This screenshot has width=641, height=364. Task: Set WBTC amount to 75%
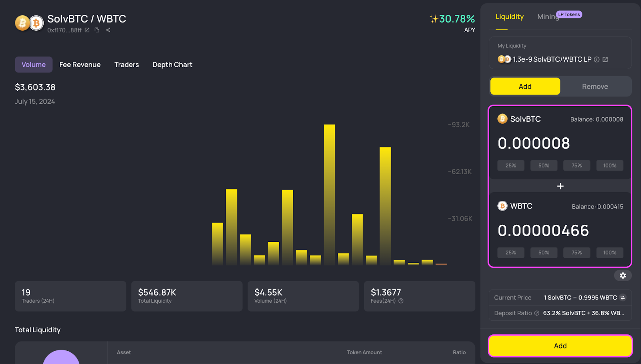pos(577,253)
